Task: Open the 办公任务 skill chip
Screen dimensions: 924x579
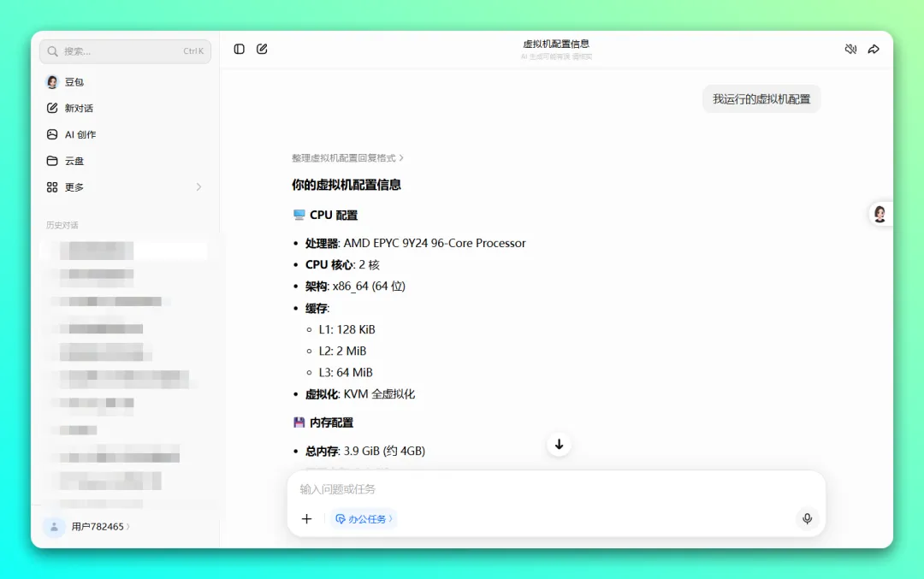Action: [364, 519]
